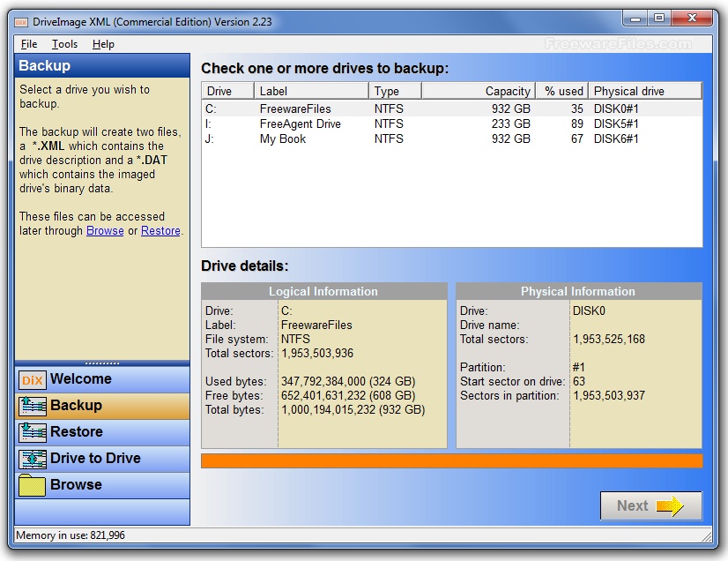This screenshot has height=561, width=728.
Task: Sort drives by Capacity column header
Action: coord(479,91)
